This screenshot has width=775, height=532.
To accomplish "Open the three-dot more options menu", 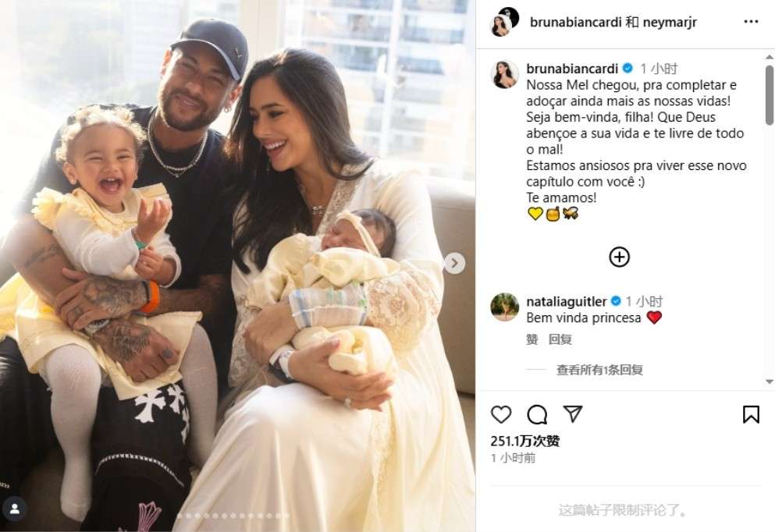I will point(751,22).
